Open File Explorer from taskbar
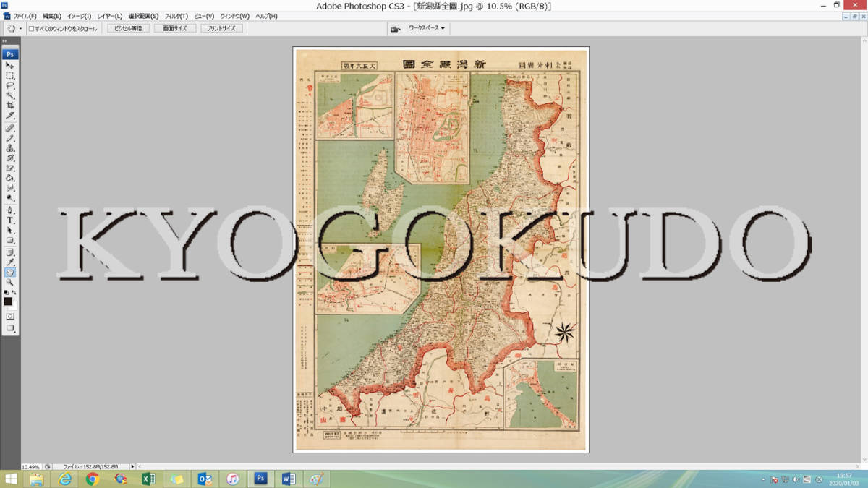The image size is (868, 488). click(x=36, y=479)
